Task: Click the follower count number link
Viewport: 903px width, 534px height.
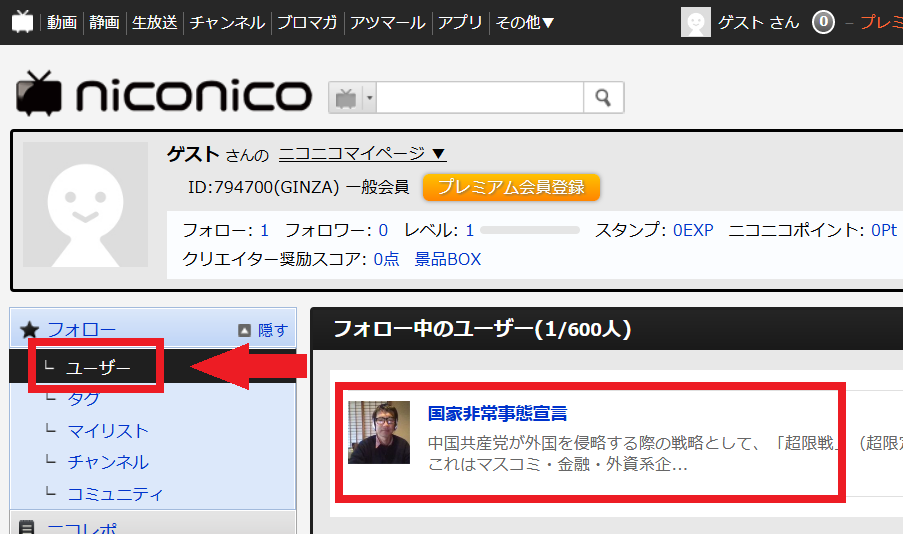Action: pyautogui.click(x=383, y=230)
